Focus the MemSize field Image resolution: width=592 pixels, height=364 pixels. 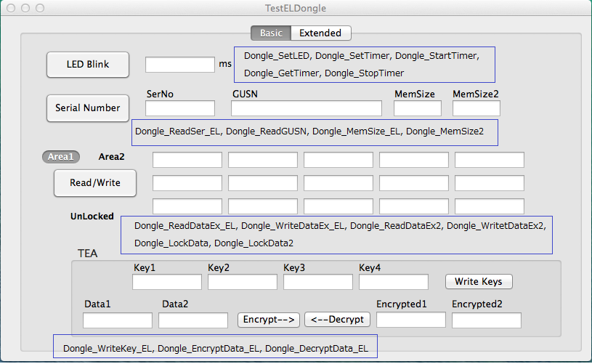pyautogui.click(x=418, y=108)
